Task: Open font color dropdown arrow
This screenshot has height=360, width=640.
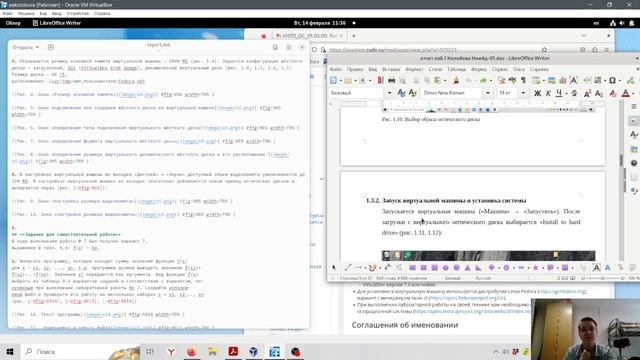Action: pos(633,93)
